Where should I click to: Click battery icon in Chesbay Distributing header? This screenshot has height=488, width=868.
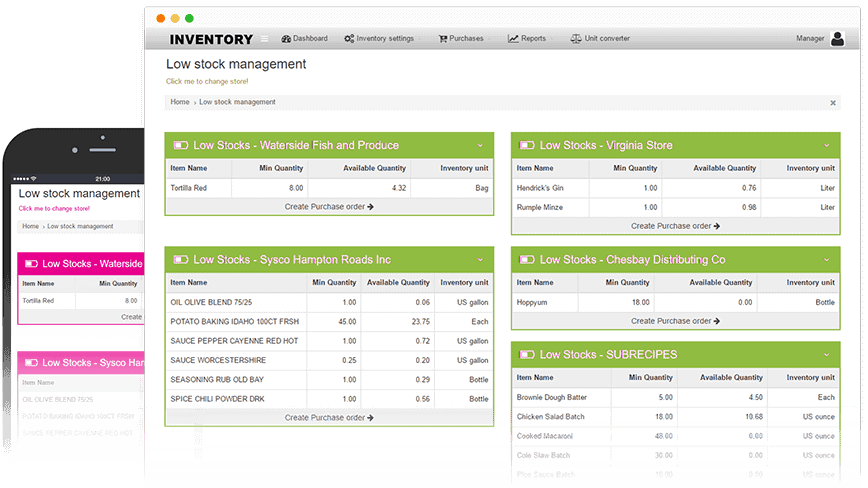coord(527,259)
